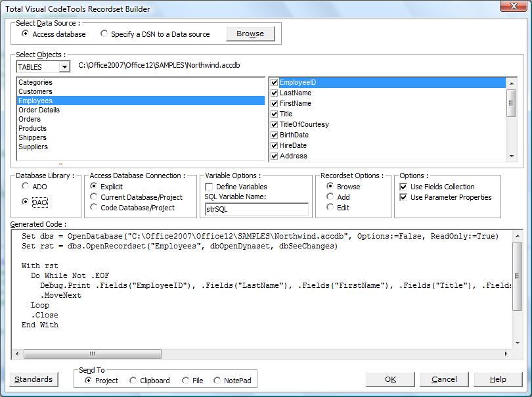Select the ADO database library option
This screenshot has height=397, width=532.
(x=26, y=187)
